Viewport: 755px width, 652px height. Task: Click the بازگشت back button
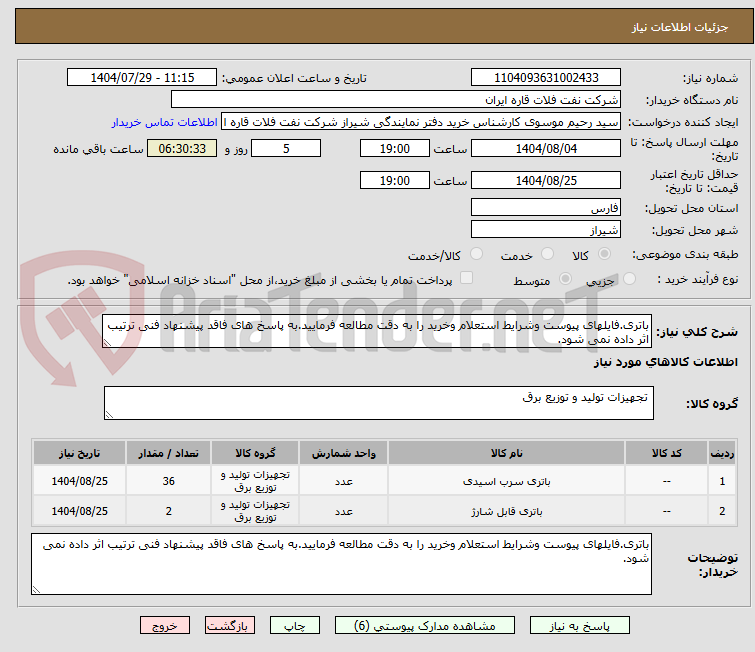(229, 626)
